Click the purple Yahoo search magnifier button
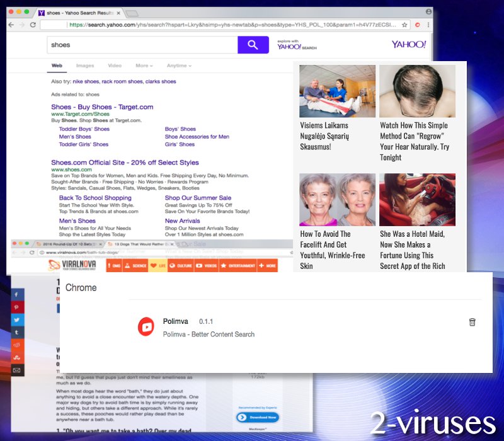 tap(253, 45)
